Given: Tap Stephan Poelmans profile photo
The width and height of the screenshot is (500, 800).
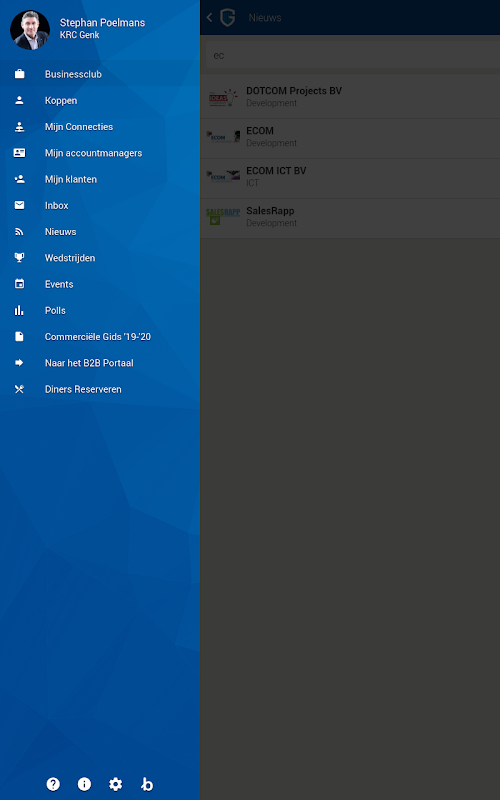Looking at the screenshot, I should 30,30.
